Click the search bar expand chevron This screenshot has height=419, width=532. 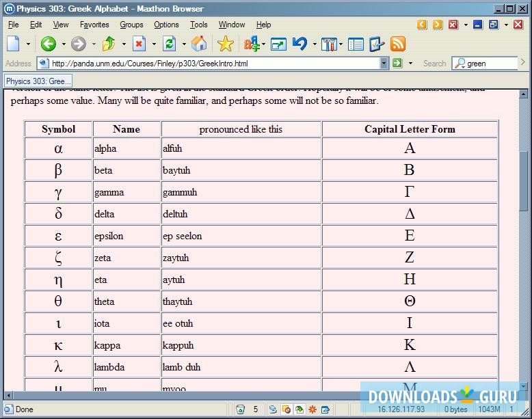click(523, 62)
